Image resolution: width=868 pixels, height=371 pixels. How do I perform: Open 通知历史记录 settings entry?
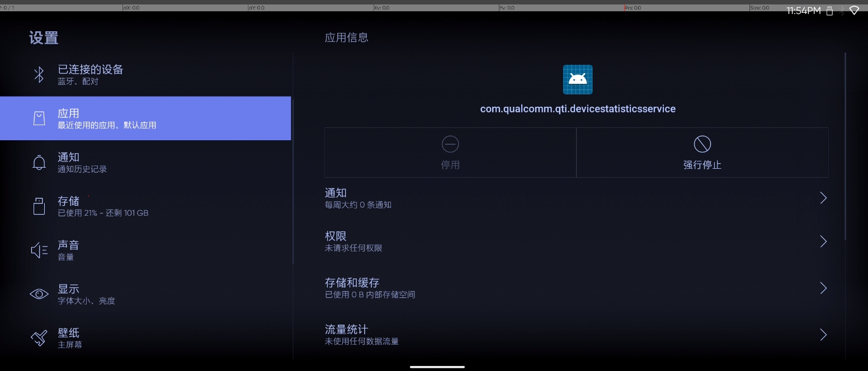click(x=145, y=162)
